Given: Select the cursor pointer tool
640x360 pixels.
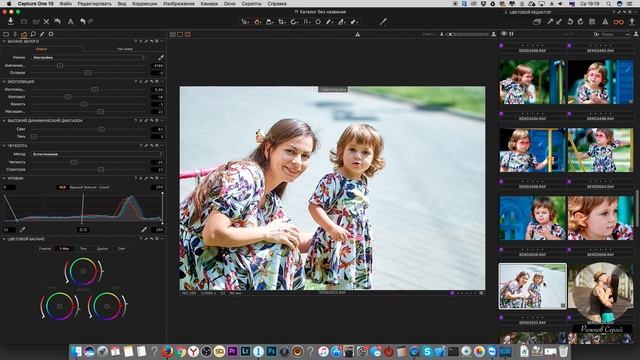Looking at the screenshot, I should 244,22.
